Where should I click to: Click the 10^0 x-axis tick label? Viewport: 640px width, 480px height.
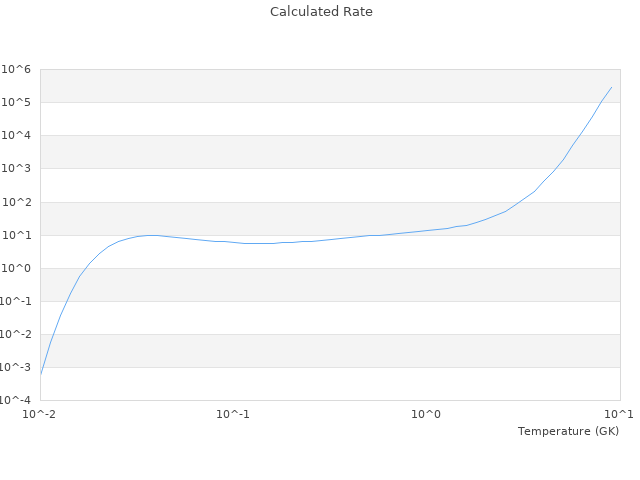coord(426,414)
